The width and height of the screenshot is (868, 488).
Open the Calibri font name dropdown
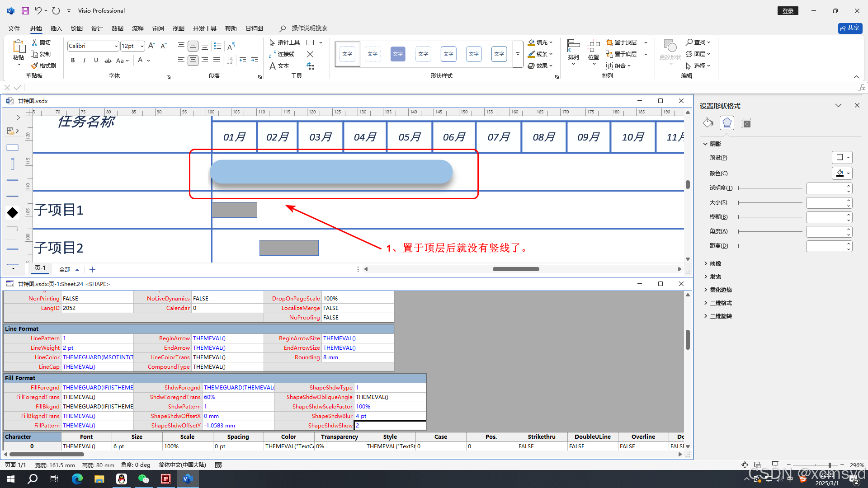pyautogui.click(x=116, y=46)
